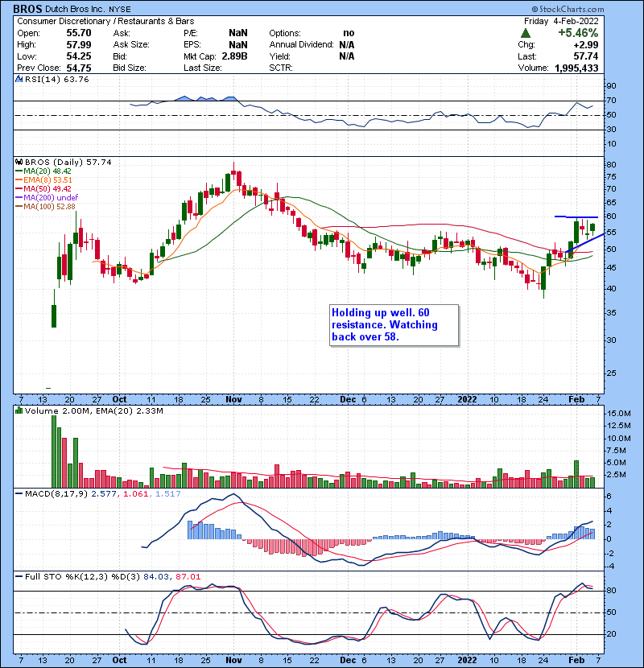Click the stochastic 20 level axis label
This screenshot has width=644, height=668.
(x=611, y=634)
